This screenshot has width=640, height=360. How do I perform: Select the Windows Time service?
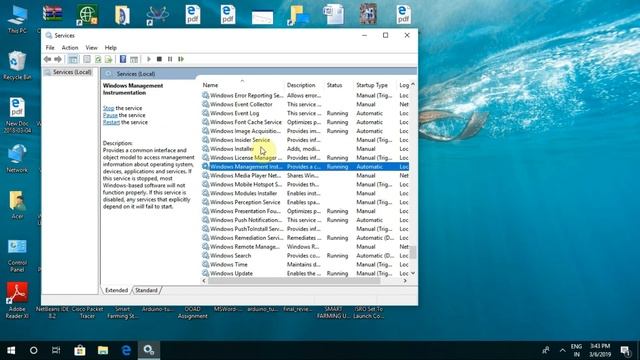(x=305, y=264)
